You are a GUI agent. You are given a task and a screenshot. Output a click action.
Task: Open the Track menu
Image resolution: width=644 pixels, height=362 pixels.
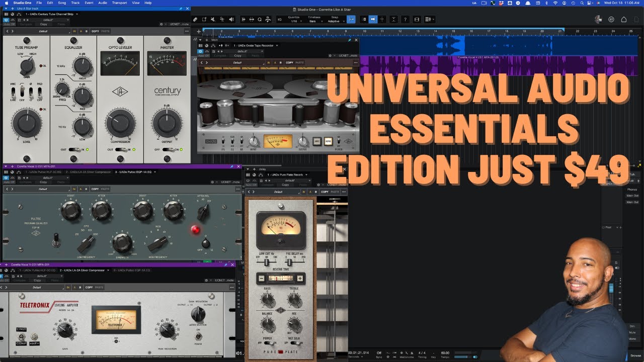click(75, 3)
